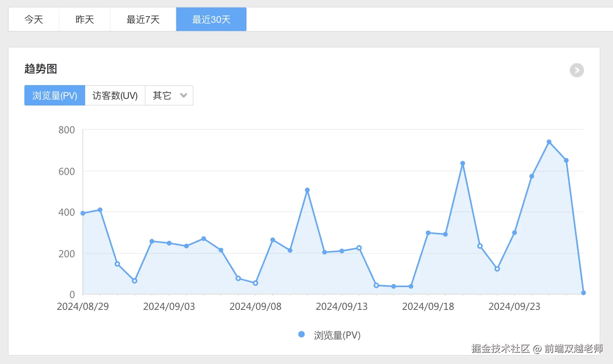Screen dimensions: 613x364
Task: Click the last data point on the chart
Action: click(x=583, y=292)
